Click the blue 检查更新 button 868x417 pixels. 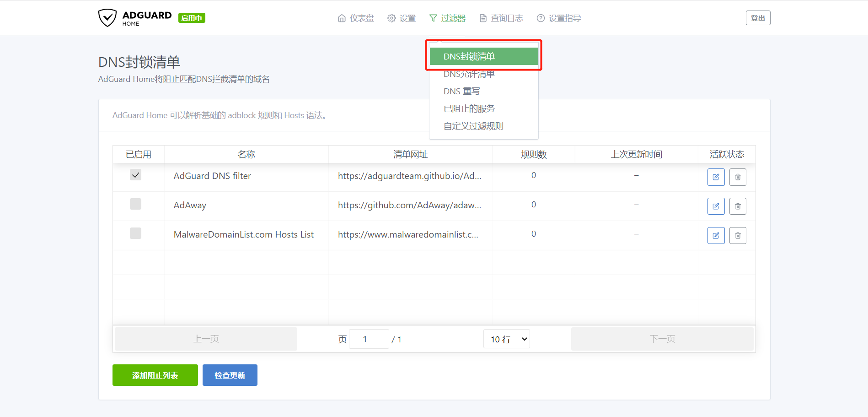coord(230,375)
